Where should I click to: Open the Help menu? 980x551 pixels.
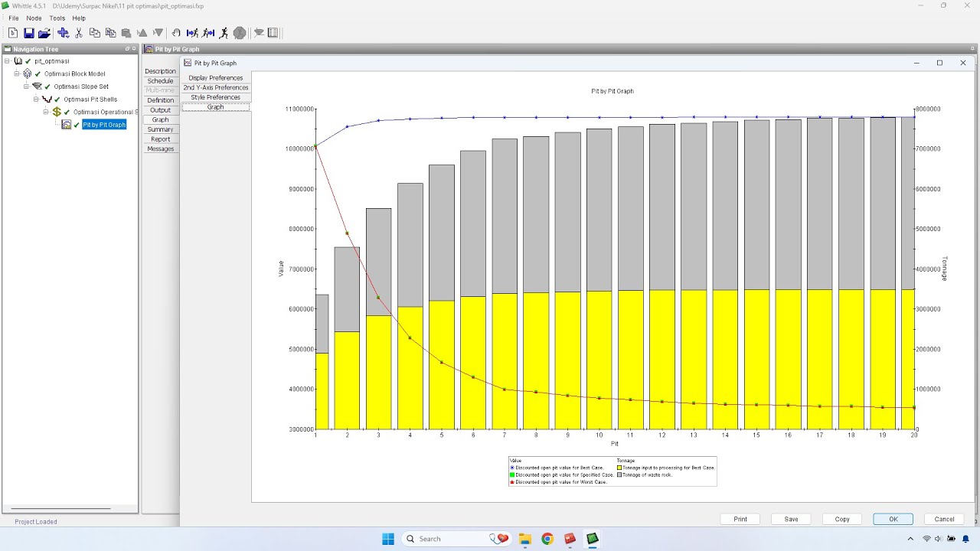(79, 18)
